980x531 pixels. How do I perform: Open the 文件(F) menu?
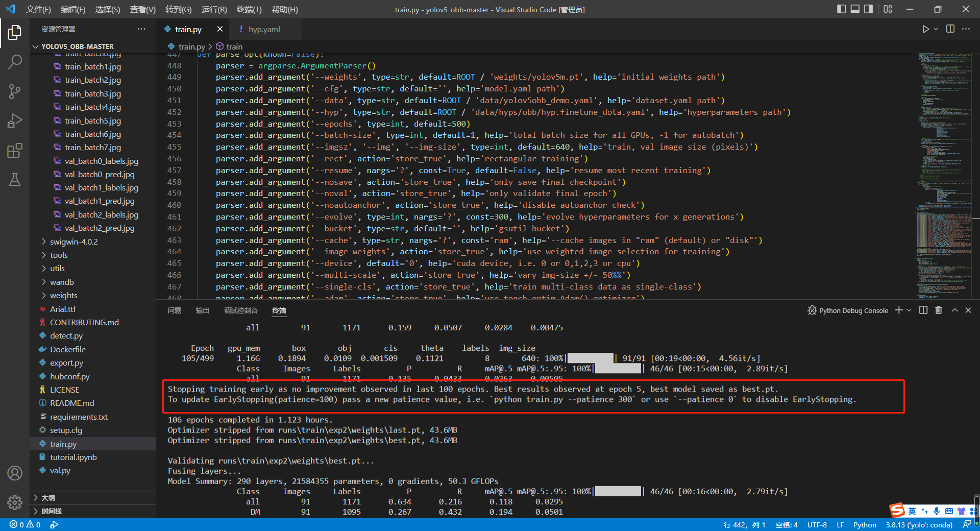tap(38, 9)
